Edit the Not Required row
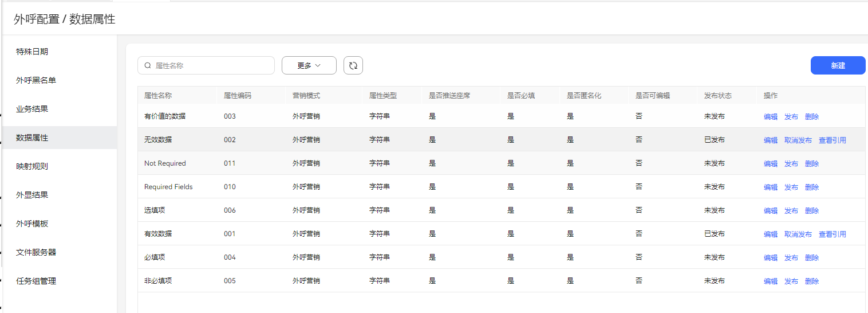Viewport: 868px width, 313px height. click(x=771, y=163)
